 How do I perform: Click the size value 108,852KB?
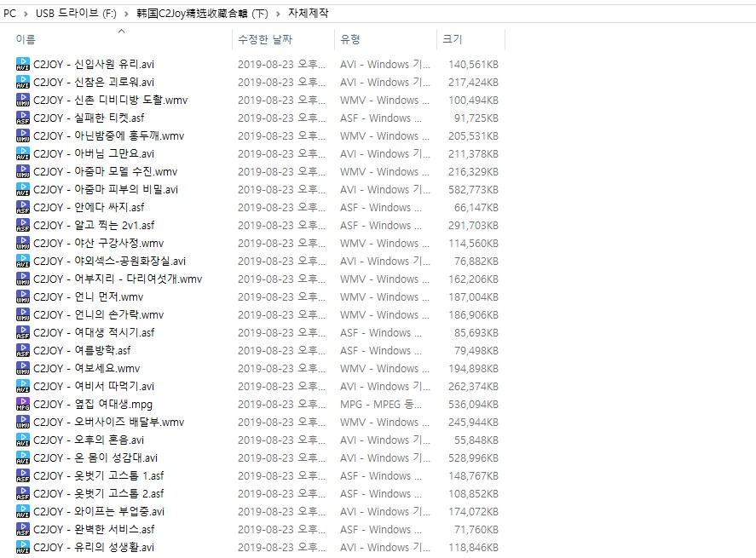pos(474,494)
